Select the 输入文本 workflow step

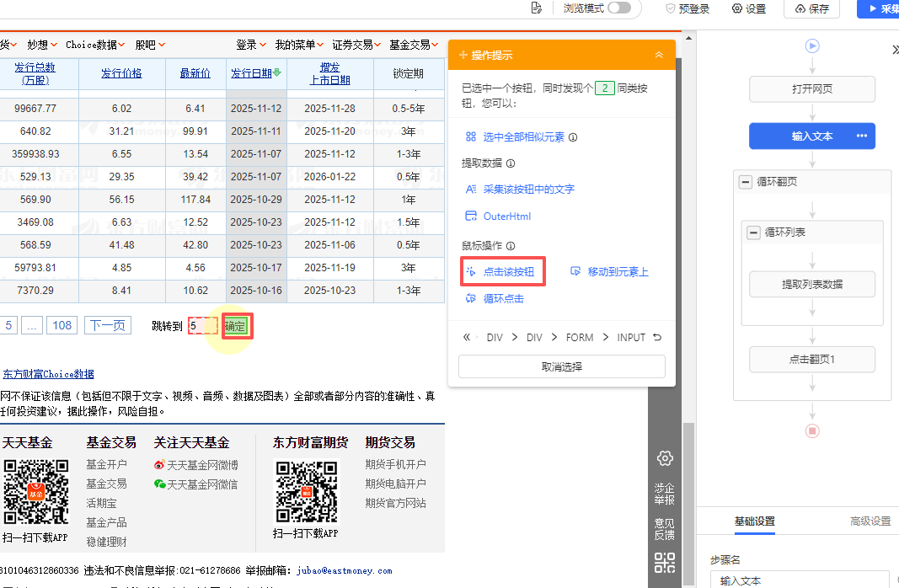(x=812, y=136)
